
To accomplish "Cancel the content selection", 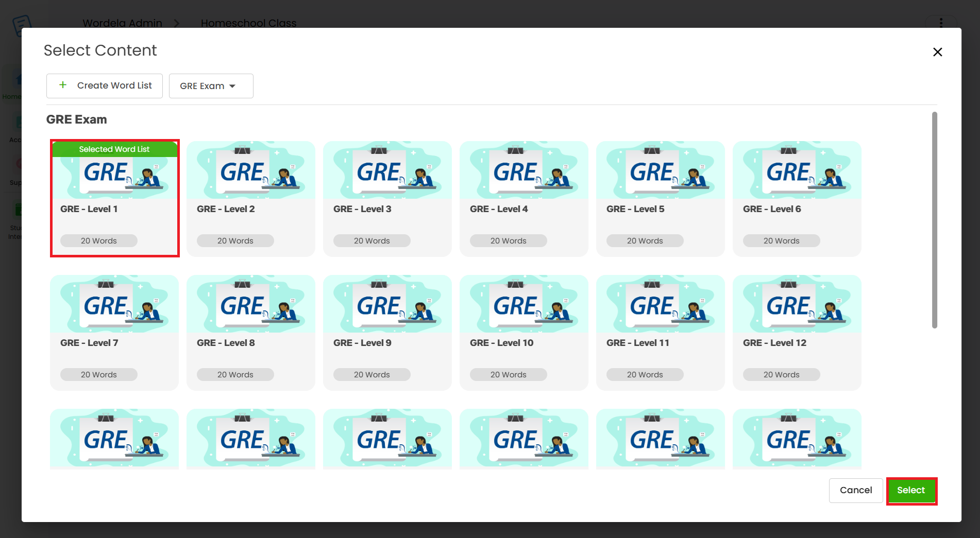I will coord(855,491).
